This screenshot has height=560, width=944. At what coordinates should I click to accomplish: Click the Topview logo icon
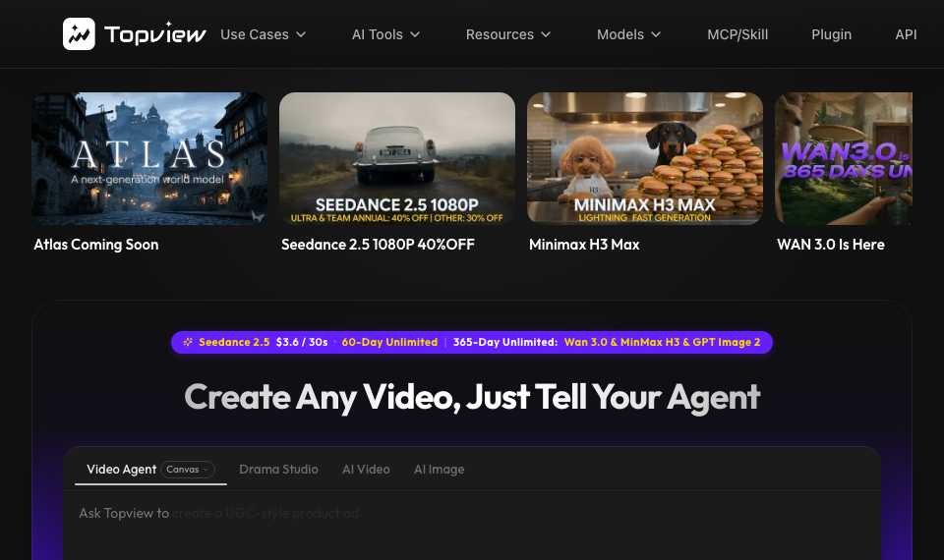(x=79, y=33)
